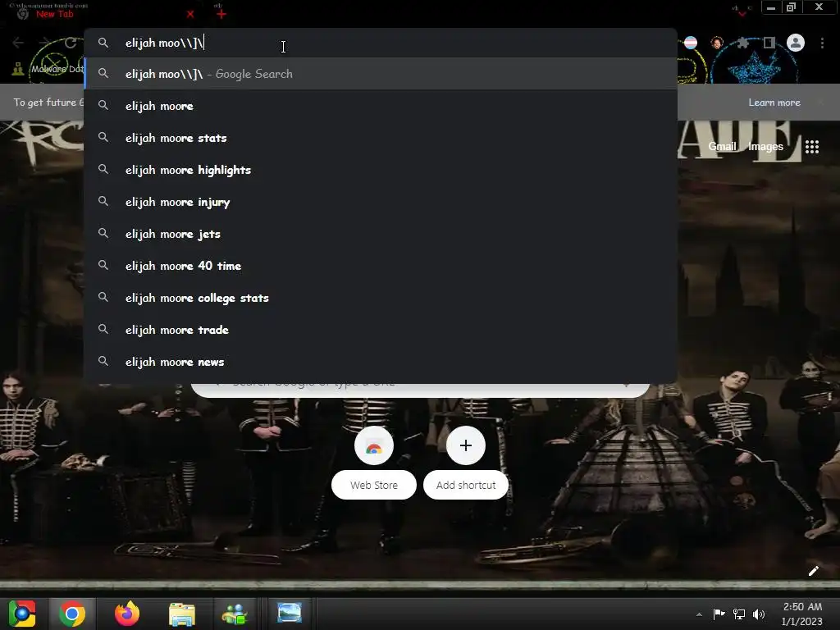Open the messenger people icon in taskbar

point(234,614)
